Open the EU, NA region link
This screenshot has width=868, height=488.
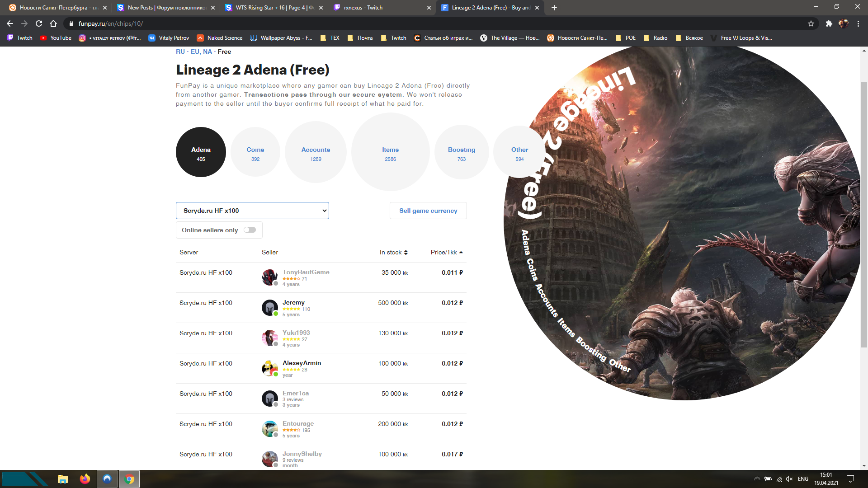[x=201, y=52]
